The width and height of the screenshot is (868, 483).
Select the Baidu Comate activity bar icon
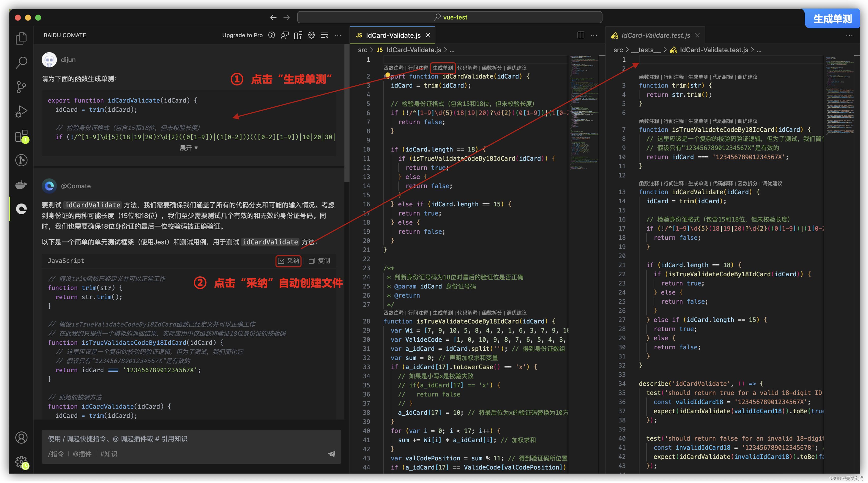[21, 209]
